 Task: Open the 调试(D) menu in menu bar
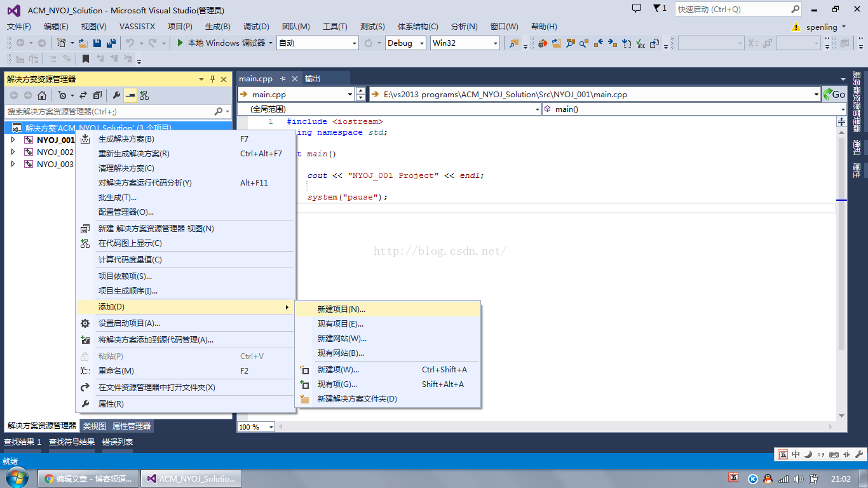(x=256, y=27)
